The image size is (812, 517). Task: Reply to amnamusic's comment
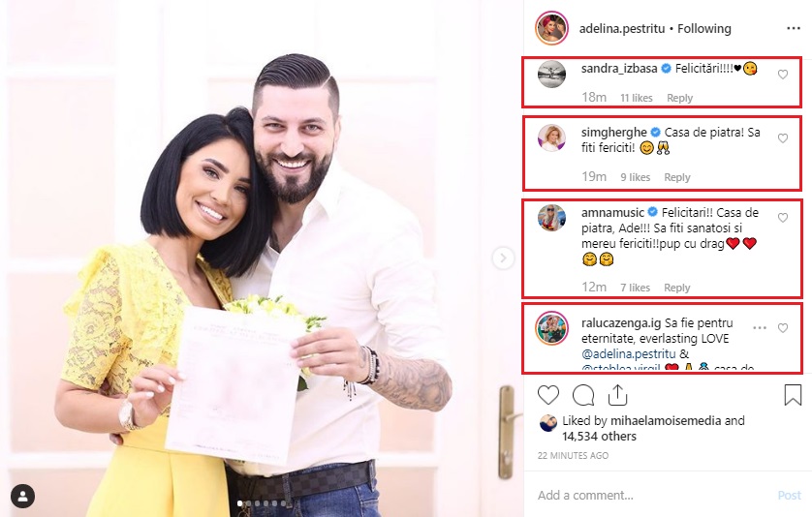(677, 288)
